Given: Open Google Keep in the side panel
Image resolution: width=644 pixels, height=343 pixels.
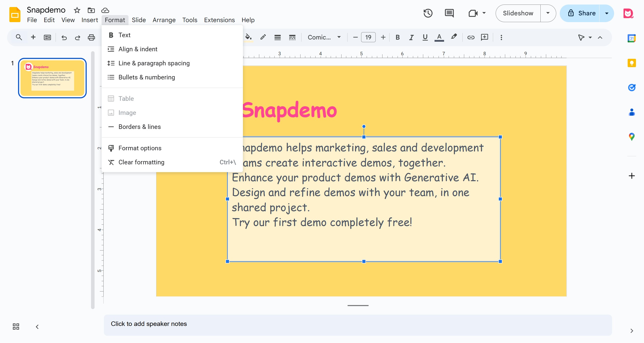Looking at the screenshot, I should (632, 63).
